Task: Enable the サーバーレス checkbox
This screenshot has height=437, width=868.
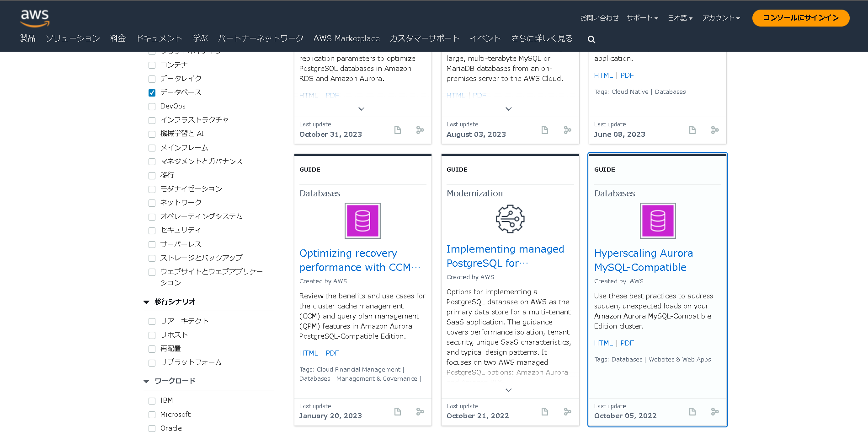Action: (x=152, y=245)
